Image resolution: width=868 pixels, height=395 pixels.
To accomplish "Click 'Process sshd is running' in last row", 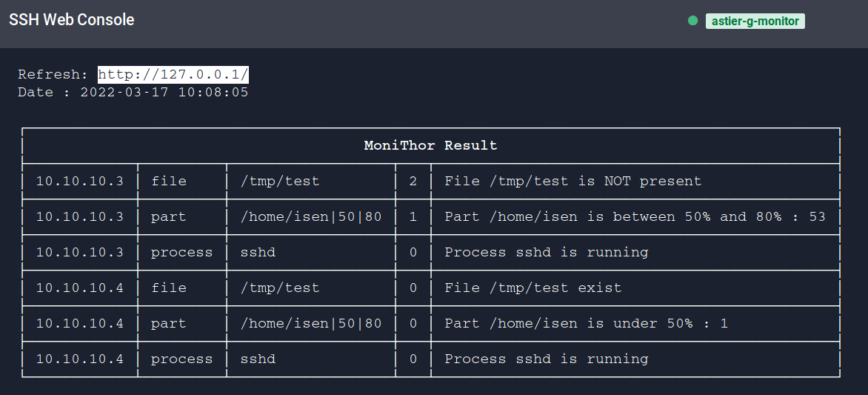I will pos(546,359).
